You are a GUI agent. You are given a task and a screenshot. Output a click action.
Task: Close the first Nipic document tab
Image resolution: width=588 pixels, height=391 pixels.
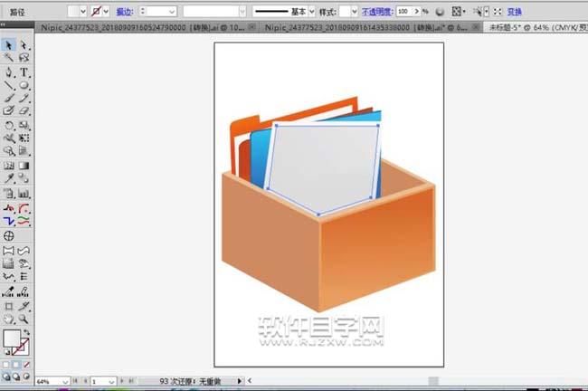[252, 27]
